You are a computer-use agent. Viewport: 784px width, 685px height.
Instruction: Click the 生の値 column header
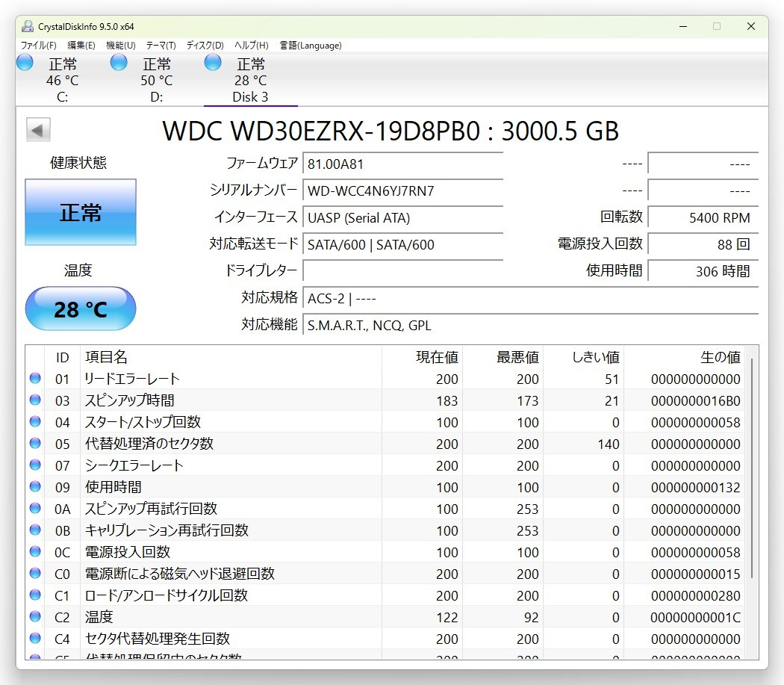pyautogui.click(x=684, y=357)
